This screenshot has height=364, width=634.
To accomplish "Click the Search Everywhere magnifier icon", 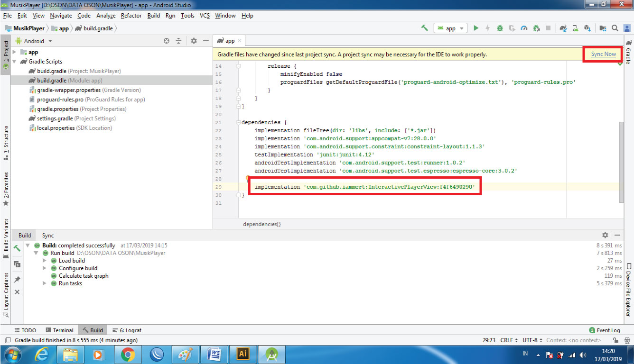I will [x=615, y=28].
